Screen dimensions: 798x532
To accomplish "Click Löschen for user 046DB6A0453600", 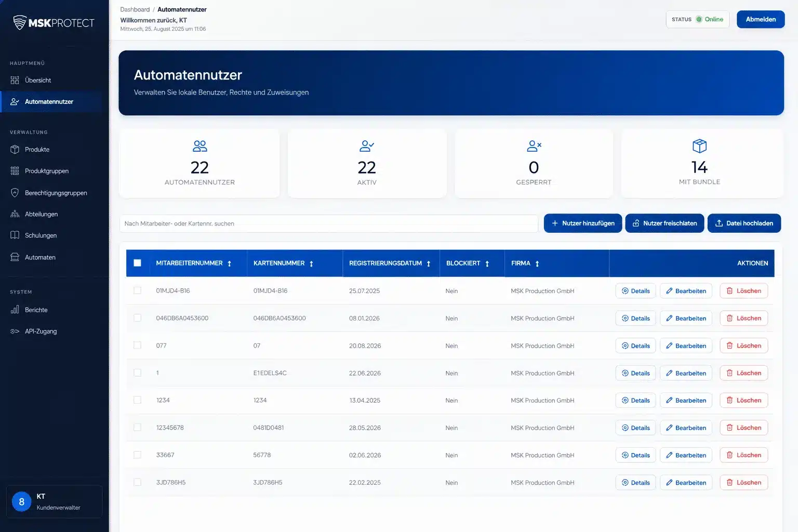I will point(743,318).
